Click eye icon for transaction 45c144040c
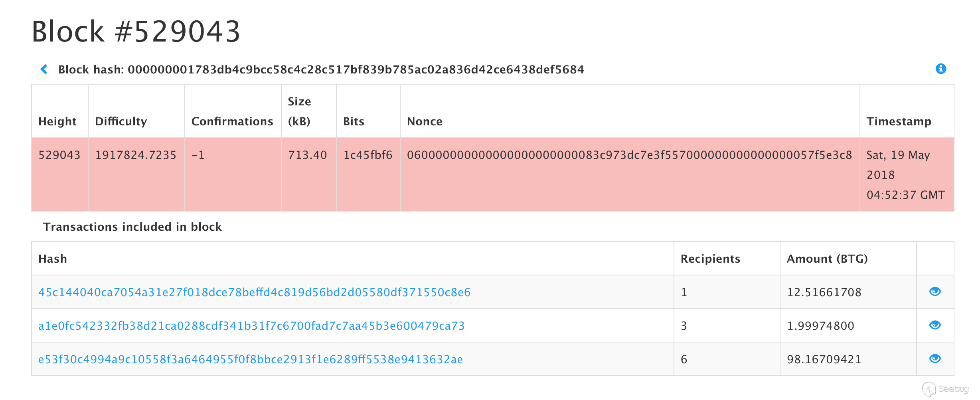Image resolution: width=980 pixels, height=400 pixels. pyautogui.click(x=935, y=292)
